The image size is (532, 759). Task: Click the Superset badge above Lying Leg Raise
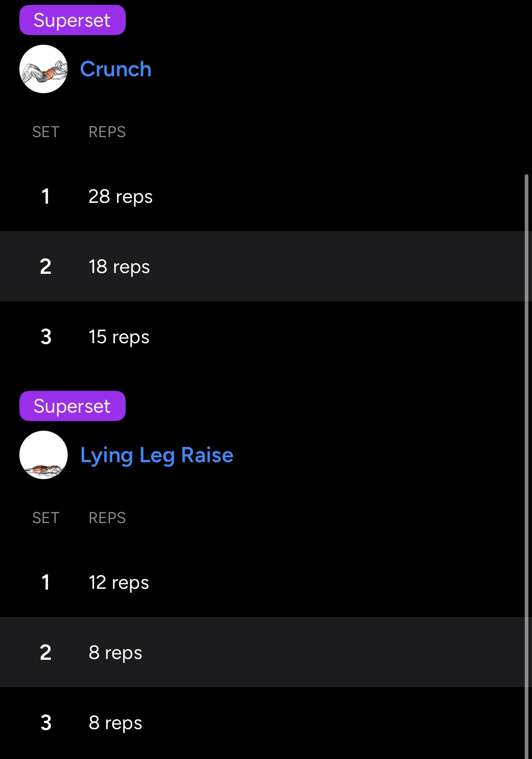pyautogui.click(x=73, y=406)
